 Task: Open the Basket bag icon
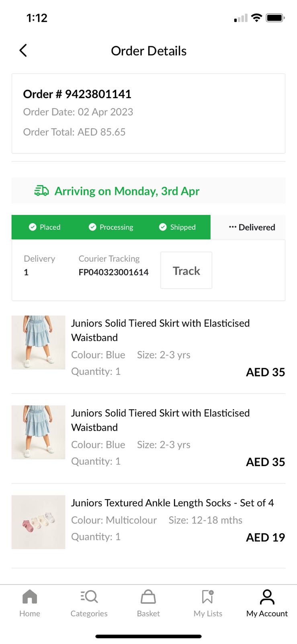[x=148, y=597]
